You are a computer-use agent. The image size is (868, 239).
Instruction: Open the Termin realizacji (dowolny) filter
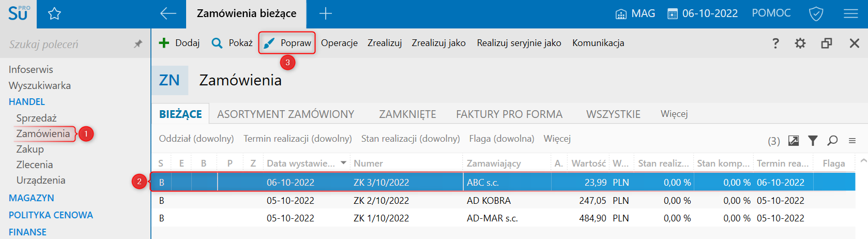click(x=298, y=139)
